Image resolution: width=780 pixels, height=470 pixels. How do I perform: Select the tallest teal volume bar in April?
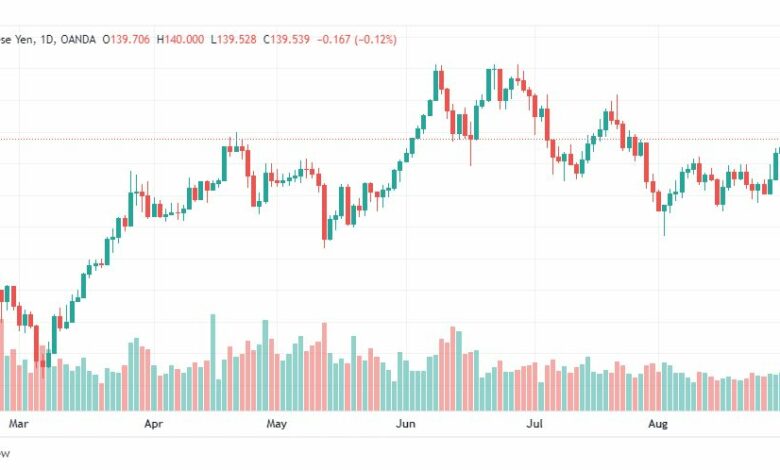click(x=213, y=363)
